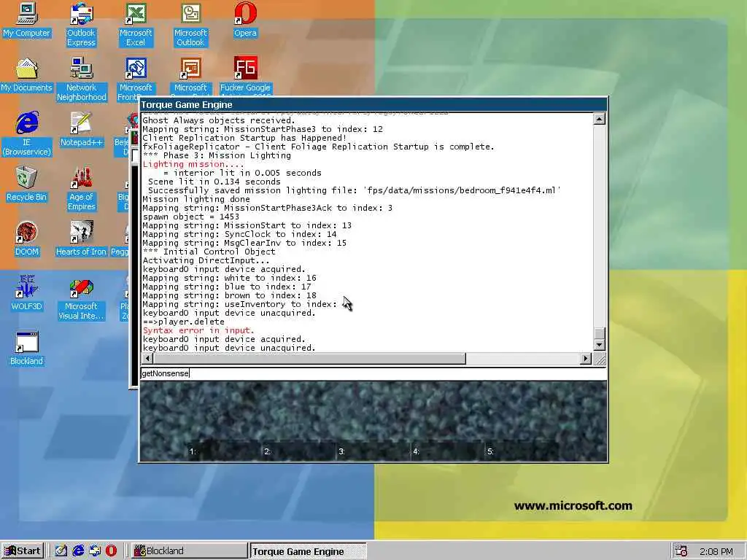747x560 pixels.
Task: Launch Opera browser desktop icon
Action: (x=245, y=20)
